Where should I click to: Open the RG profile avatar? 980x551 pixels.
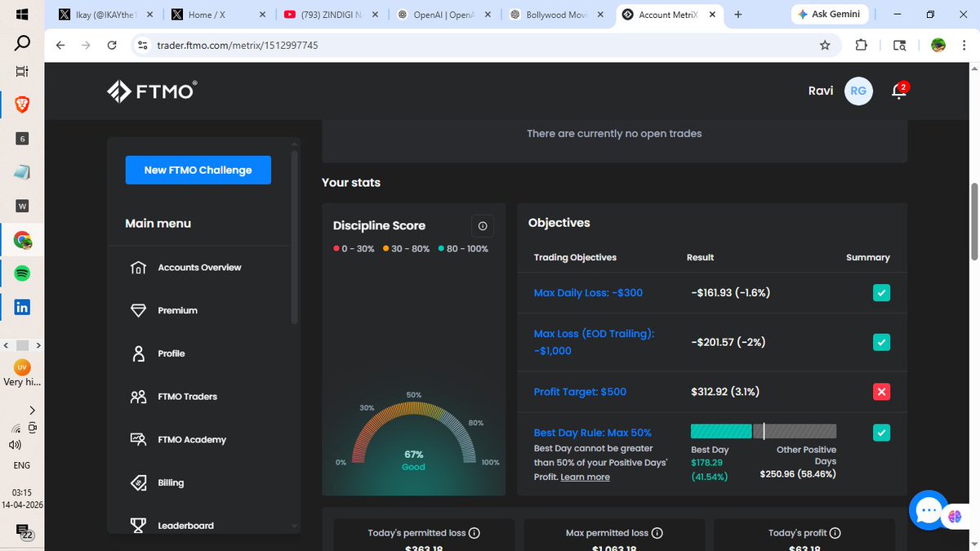click(x=858, y=91)
